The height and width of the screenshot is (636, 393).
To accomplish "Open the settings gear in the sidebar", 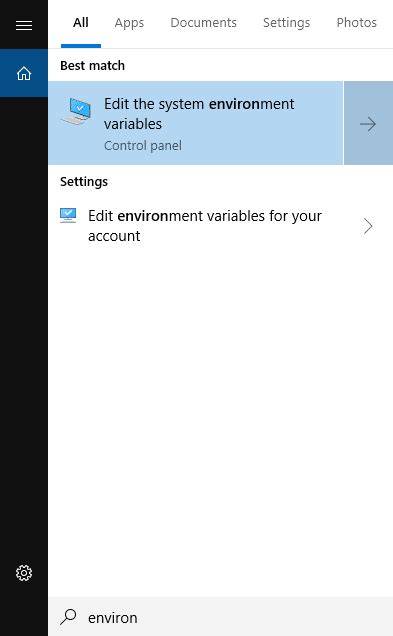I will [x=24, y=573].
